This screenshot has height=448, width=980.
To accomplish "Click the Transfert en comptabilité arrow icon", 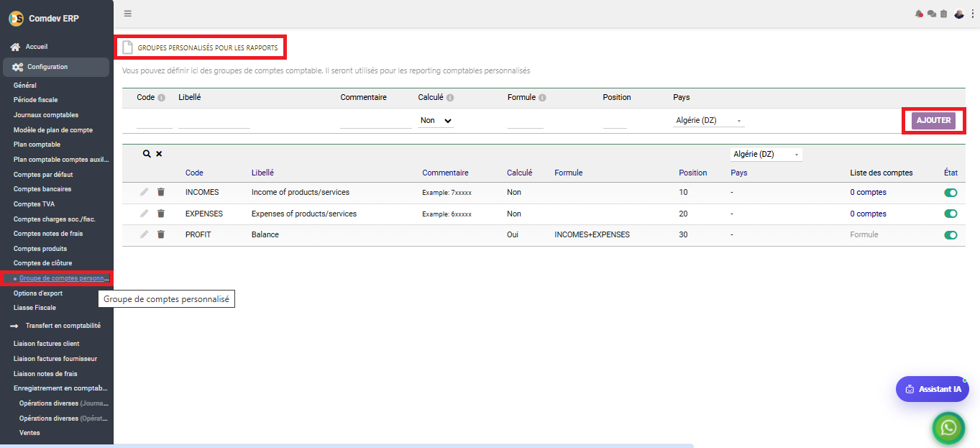I will point(14,326).
